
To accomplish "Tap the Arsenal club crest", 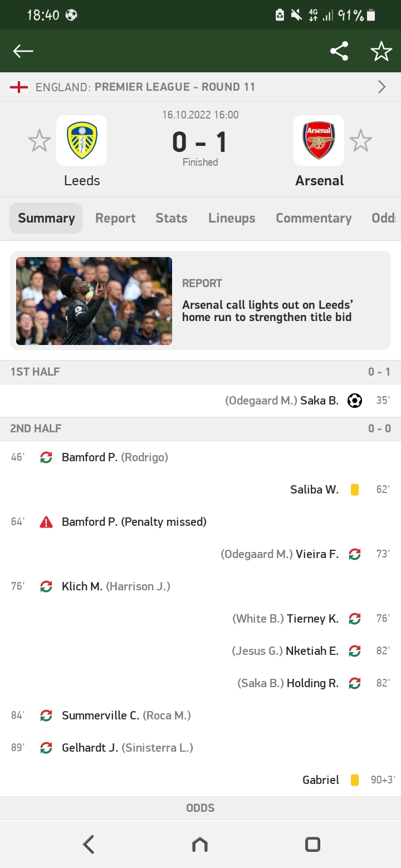I will [x=319, y=140].
